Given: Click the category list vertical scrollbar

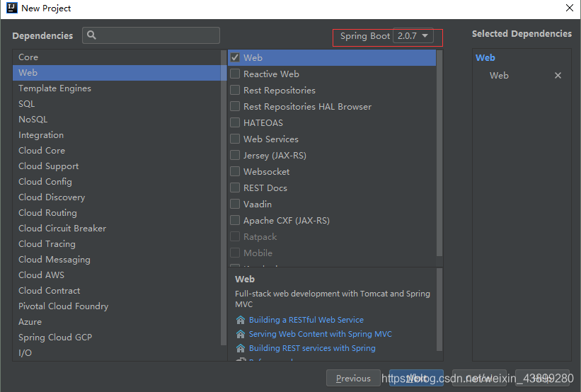Looking at the screenshot, I should (224, 197).
